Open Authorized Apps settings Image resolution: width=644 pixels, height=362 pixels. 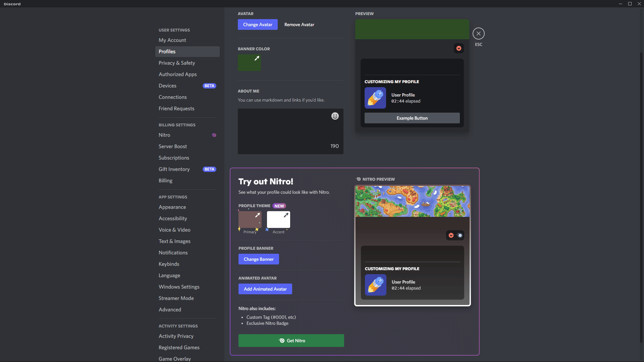tap(187, 74)
